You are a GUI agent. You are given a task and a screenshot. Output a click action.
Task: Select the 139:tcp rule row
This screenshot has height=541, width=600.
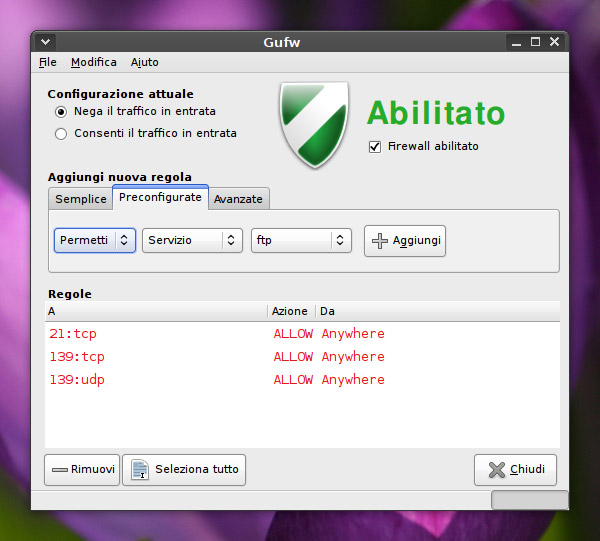pos(302,357)
